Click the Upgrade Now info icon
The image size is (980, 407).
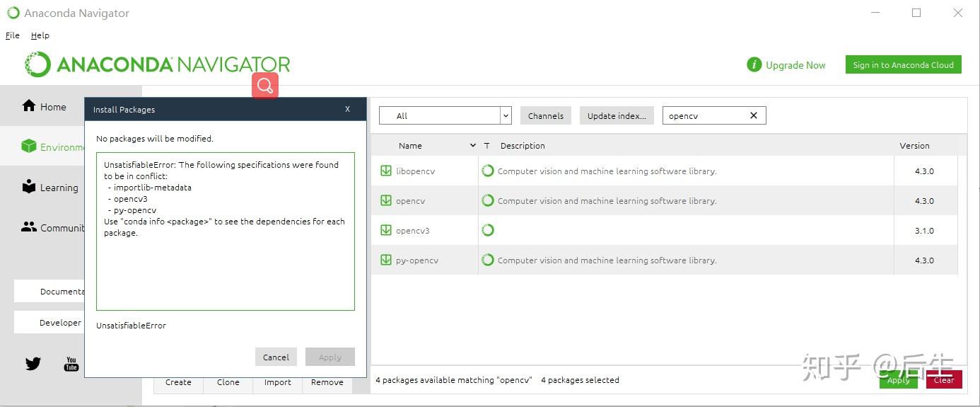pyautogui.click(x=754, y=65)
